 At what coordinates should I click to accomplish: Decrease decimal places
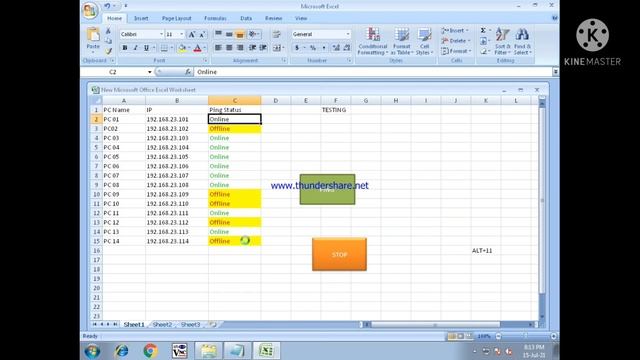coord(347,48)
